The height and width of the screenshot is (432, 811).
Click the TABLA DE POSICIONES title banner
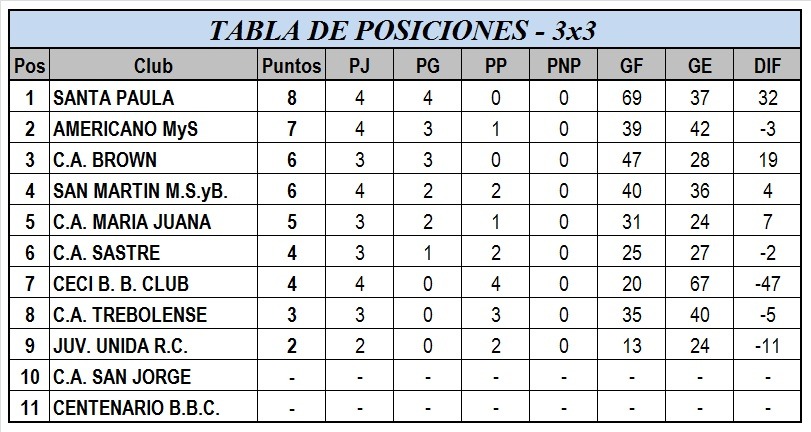[x=405, y=29]
